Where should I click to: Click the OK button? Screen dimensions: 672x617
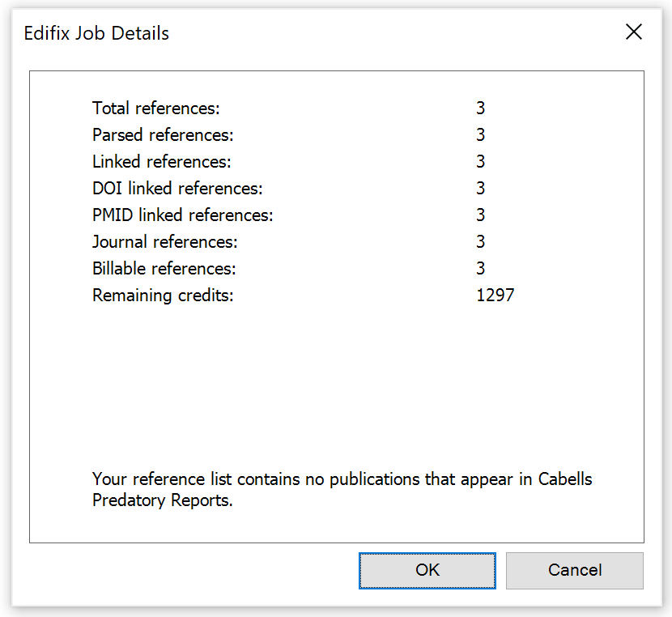427,570
